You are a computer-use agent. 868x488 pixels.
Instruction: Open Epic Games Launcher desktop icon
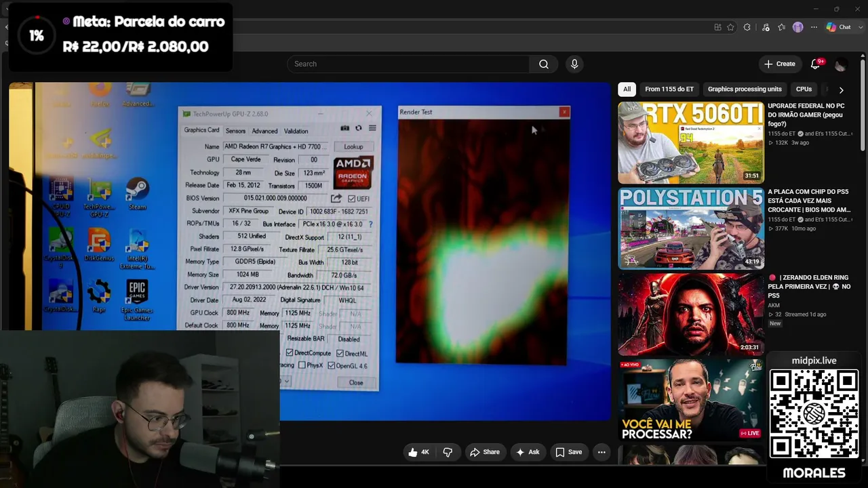(x=137, y=300)
